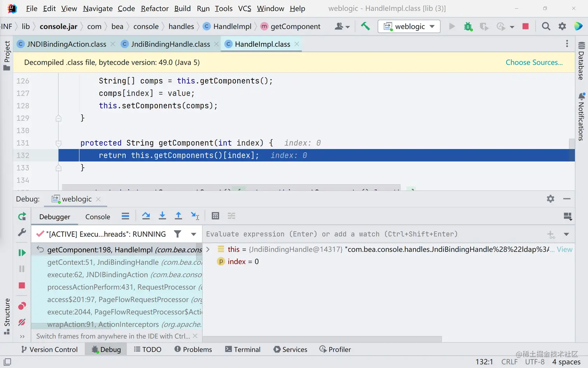
Task: Click the Rerun weblogic debug icon
Action: coord(22,216)
